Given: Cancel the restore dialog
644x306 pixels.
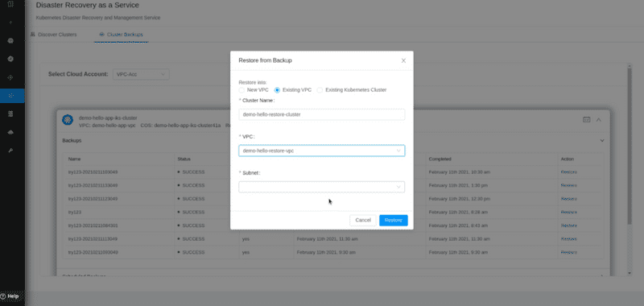Looking at the screenshot, I should point(363,220).
